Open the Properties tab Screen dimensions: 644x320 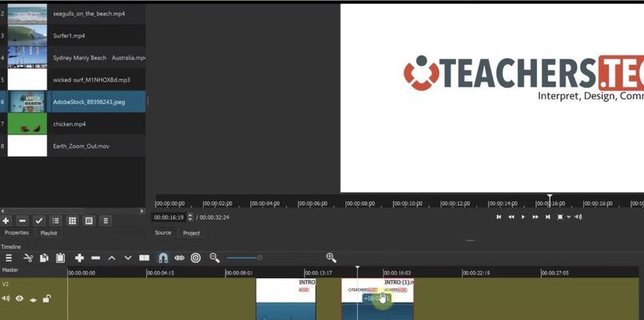click(17, 233)
